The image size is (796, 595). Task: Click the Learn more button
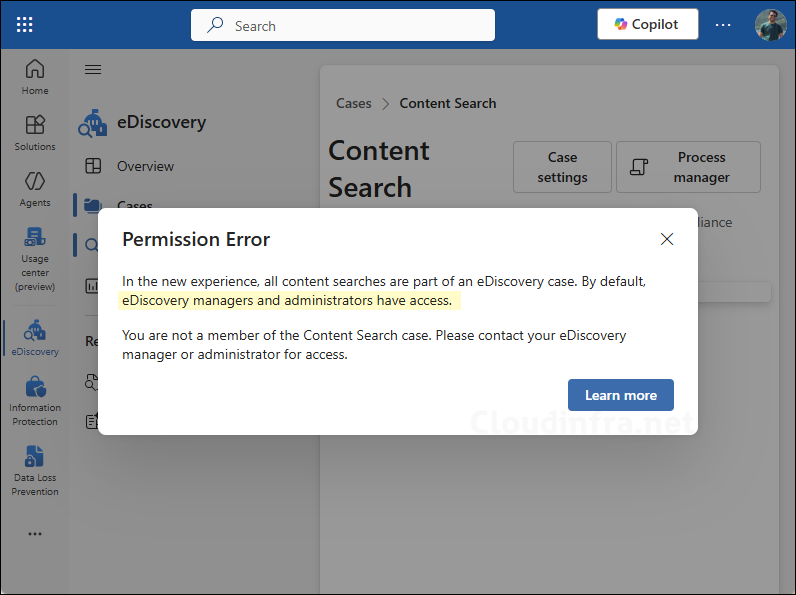(x=620, y=395)
